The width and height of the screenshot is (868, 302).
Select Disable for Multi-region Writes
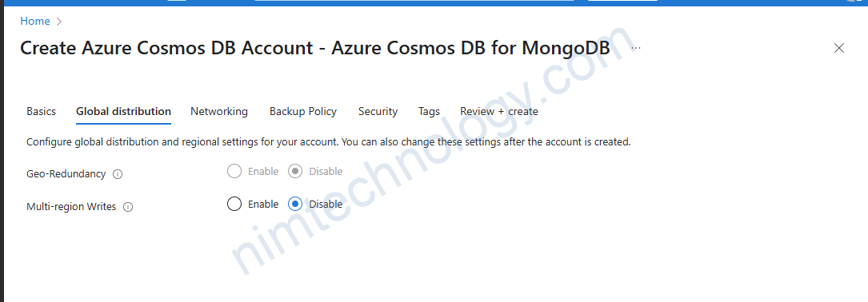(295, 204)
